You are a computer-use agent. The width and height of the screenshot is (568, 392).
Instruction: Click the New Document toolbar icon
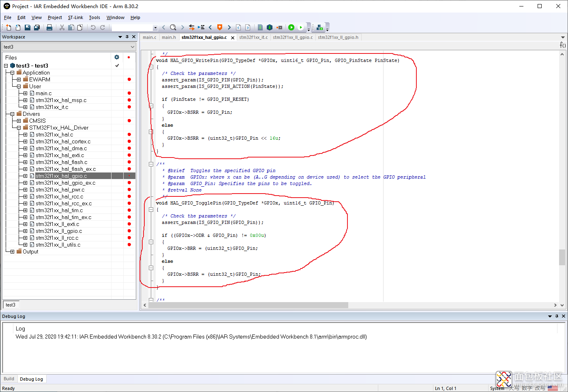[9, 27]
